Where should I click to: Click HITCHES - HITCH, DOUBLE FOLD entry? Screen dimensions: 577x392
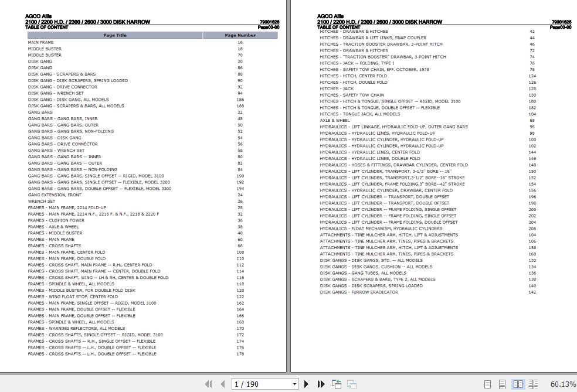tap(353, 83)
